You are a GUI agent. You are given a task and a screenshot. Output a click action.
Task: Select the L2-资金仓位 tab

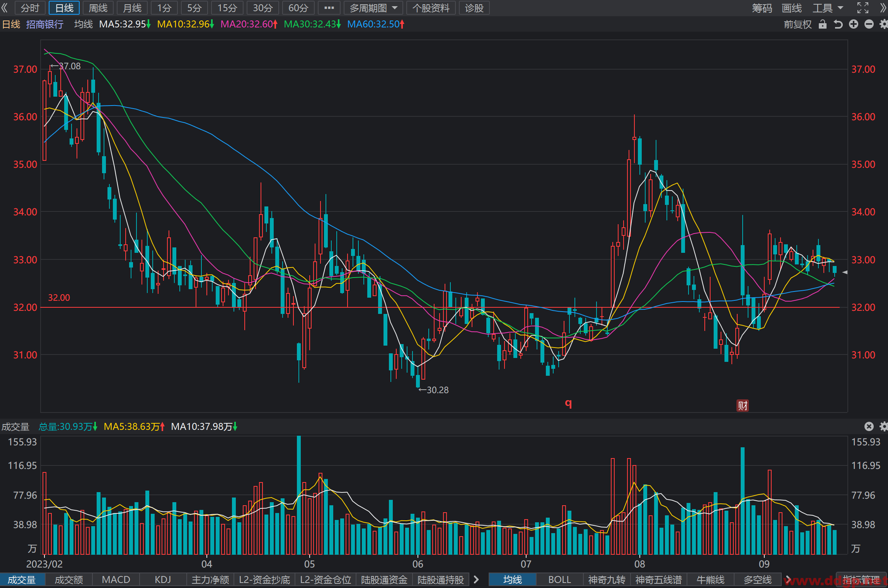tap(326, 580)
